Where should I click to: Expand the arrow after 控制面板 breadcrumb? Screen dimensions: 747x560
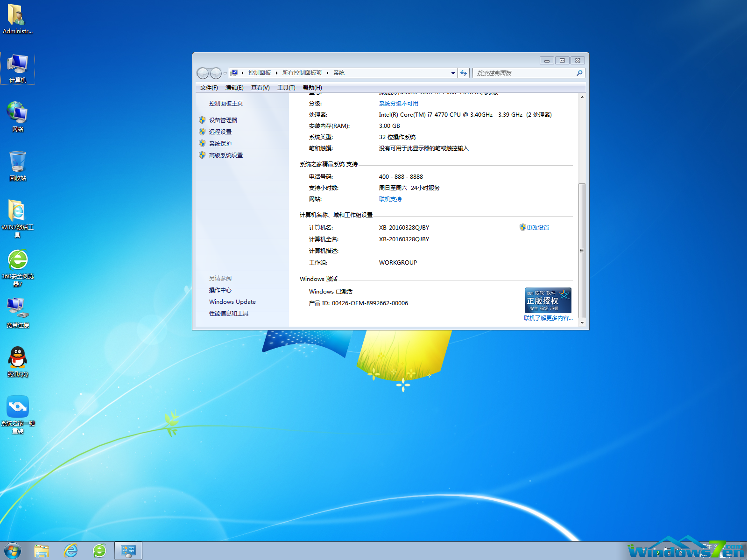(x=277, y=73)
